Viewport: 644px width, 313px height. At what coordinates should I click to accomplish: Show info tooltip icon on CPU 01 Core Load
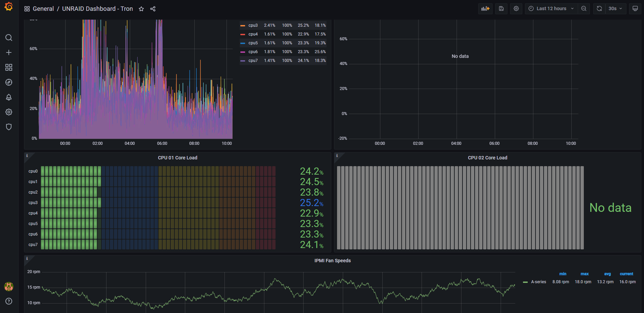coord(27,156)
